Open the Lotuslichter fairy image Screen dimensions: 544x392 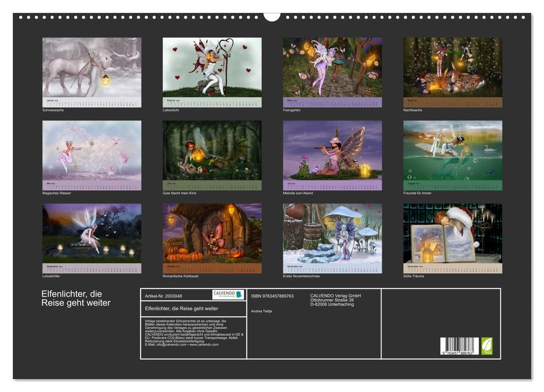[x=92, y=233]
